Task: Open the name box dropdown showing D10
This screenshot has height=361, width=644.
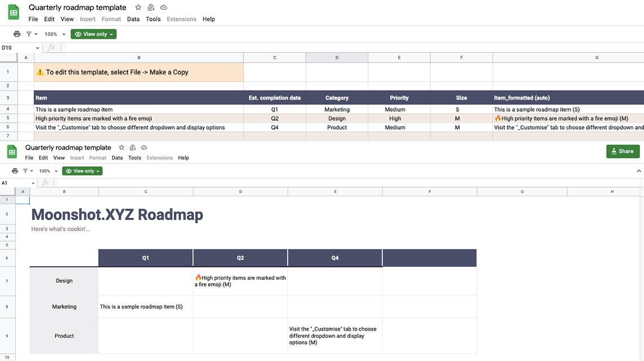Action: (38, 48)
